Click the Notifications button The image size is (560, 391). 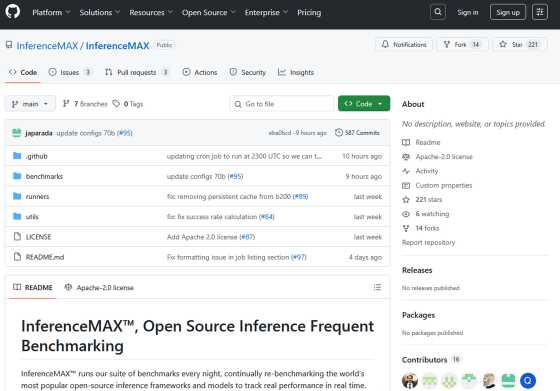pos(404,44)
